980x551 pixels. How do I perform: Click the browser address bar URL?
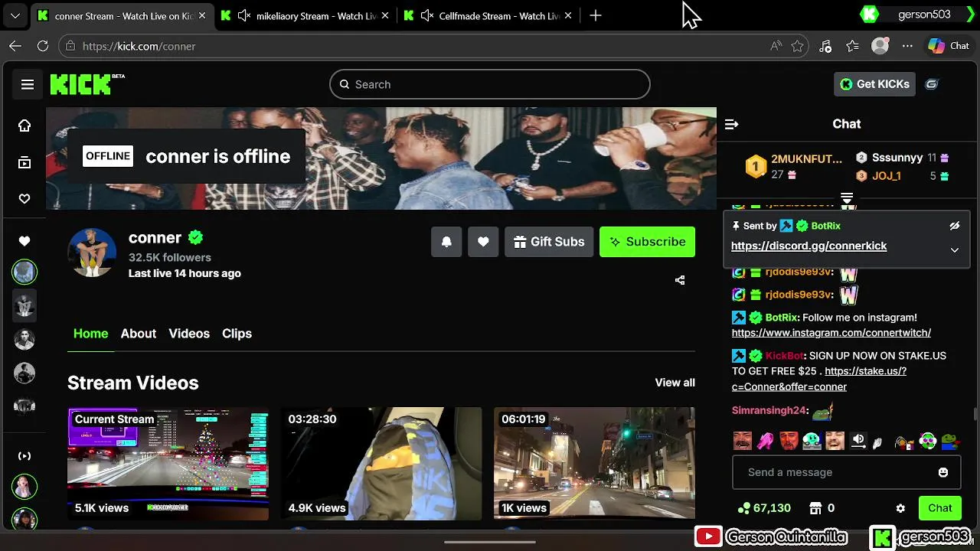(x=139, y=46)
